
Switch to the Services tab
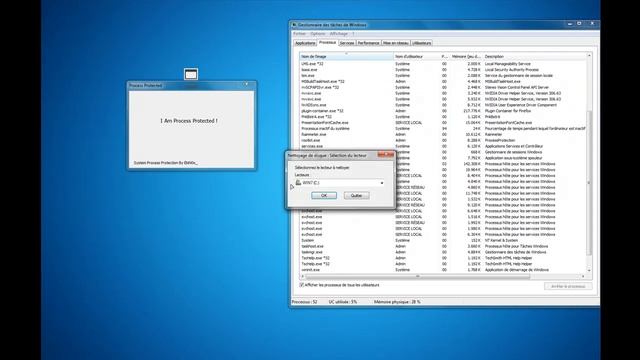point(347,43)
